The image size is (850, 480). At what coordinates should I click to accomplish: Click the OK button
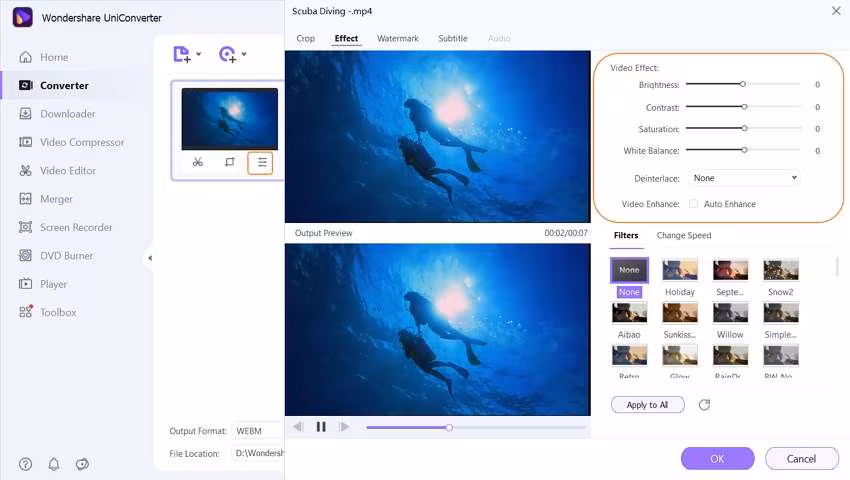point(717,459)
